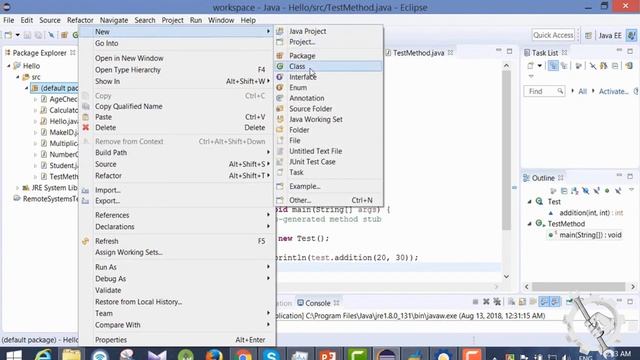
Task: Click the Outline horizontal scrollbar
Action: 579,287
